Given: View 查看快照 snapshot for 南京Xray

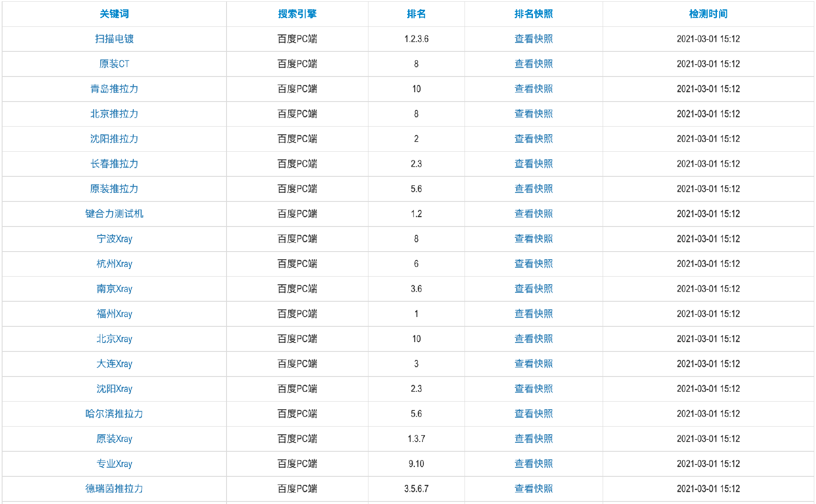Looking at the screenshot, I should [534, 289].
